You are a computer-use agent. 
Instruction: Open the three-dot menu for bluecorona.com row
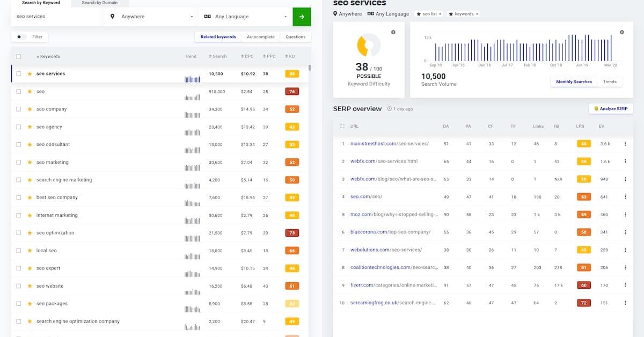(x=625, y=232)
